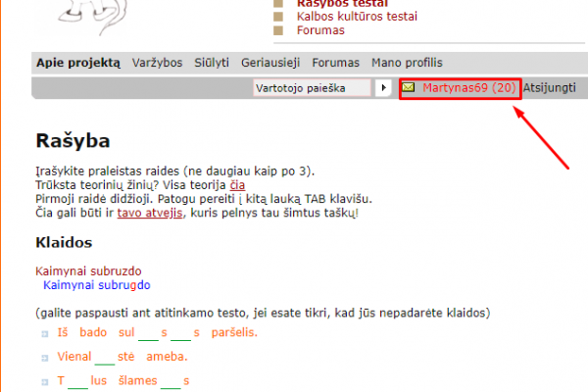The image size is (588, 392).
Task: Click the Rašyba heading
Action: tap(73, 141)
